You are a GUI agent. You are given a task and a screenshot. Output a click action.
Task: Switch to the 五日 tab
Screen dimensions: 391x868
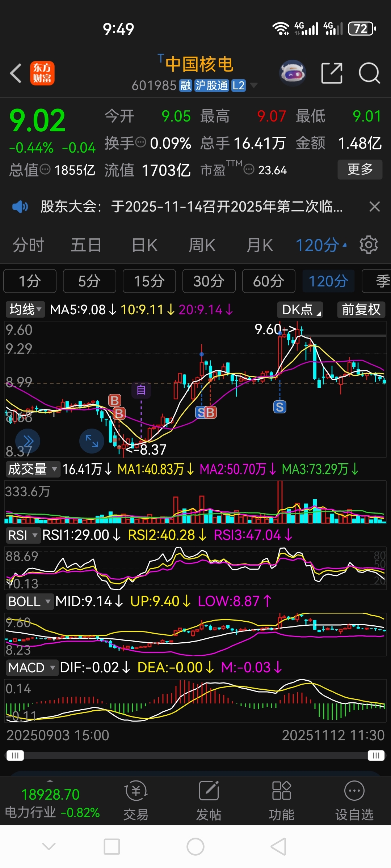click(x=86, y=245)
